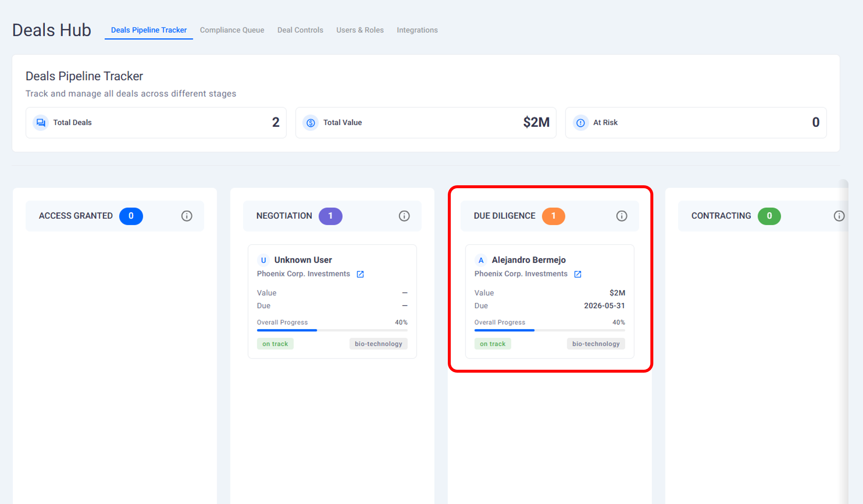Click the Contracting column info icon
The width and height of the screenshot is (863, 504).
pyautogui.click(x=839, y=216)
